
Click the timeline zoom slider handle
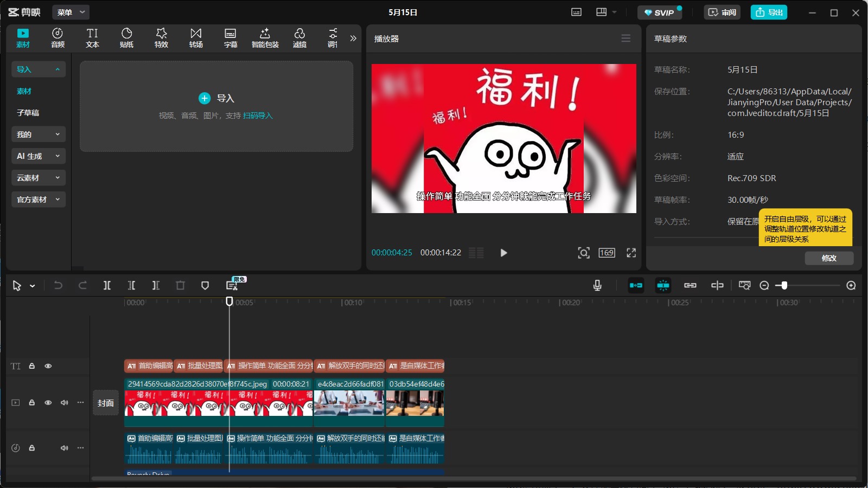coord(784,285)
